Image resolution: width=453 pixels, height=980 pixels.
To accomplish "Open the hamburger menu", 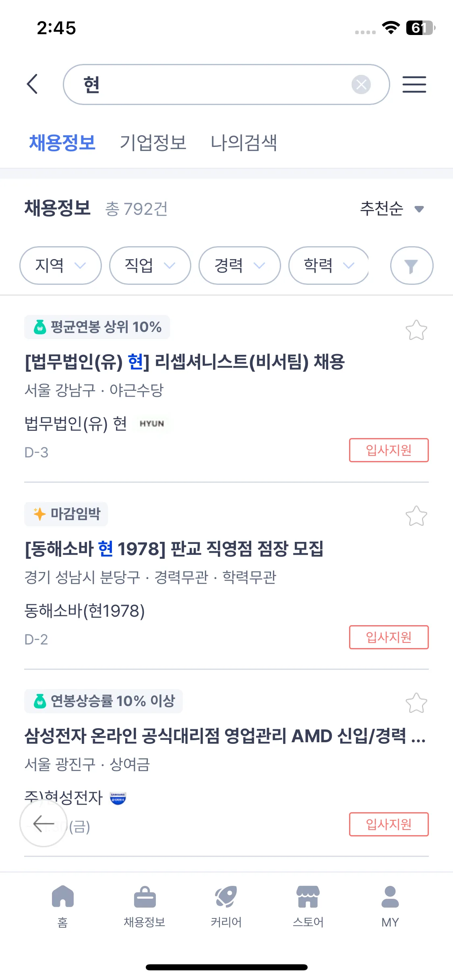I will coord(414,84).
